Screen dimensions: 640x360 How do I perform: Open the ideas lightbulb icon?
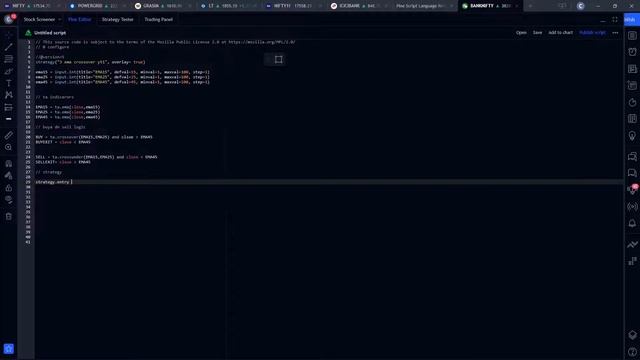click(632, 136)
